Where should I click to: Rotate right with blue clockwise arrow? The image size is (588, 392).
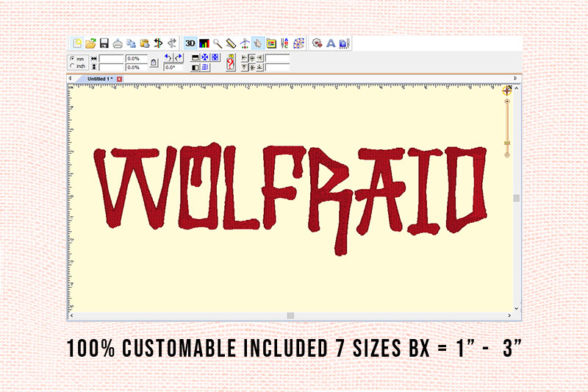point(179,57)
